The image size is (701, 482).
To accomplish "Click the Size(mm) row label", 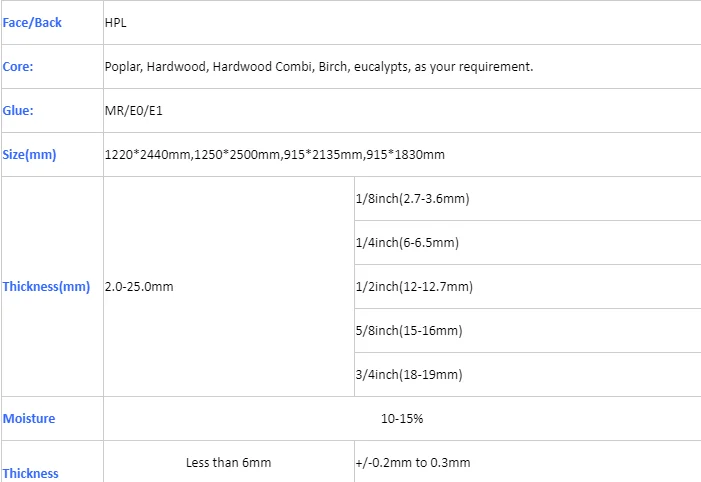I will 30,155.
